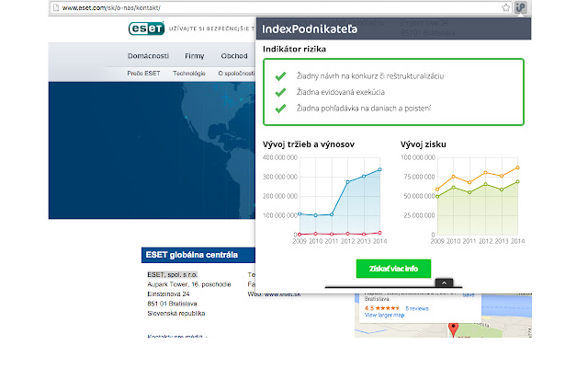
Task: Click the 4.5 star rating on map
Action: coord(382,308)
